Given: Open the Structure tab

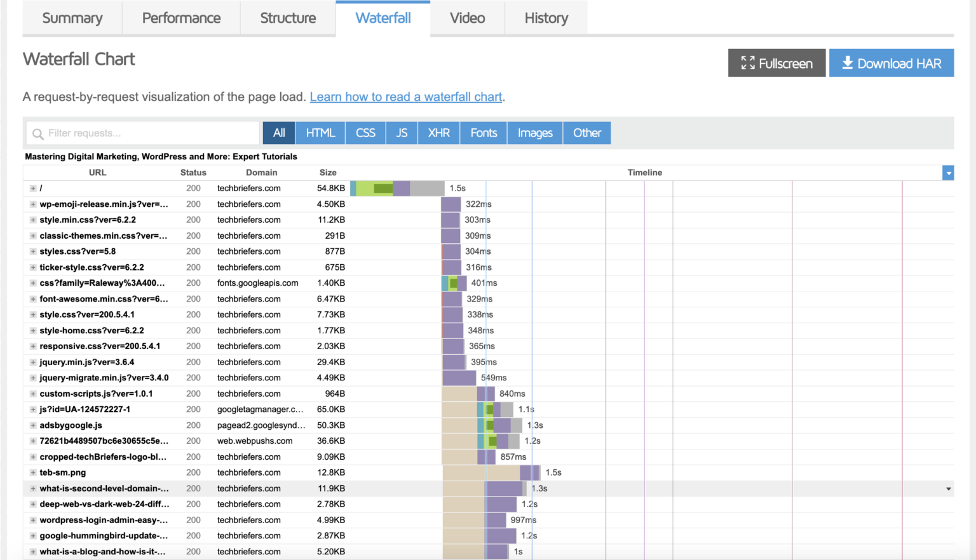Looking at the screenshot, I should pyautogui.click(x=288, y=18).
